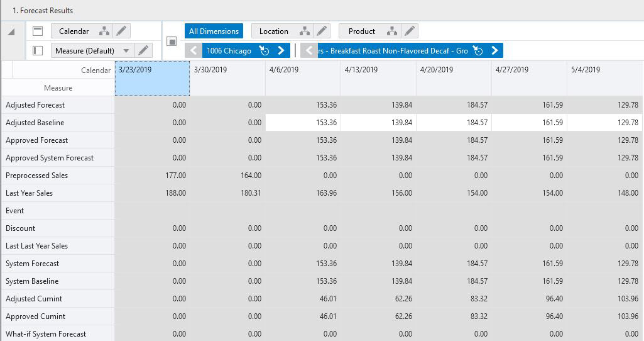Click Adjusted Cumint value 83.32
Viewport: 644px width, 341px height.
(x=479, y=299)
